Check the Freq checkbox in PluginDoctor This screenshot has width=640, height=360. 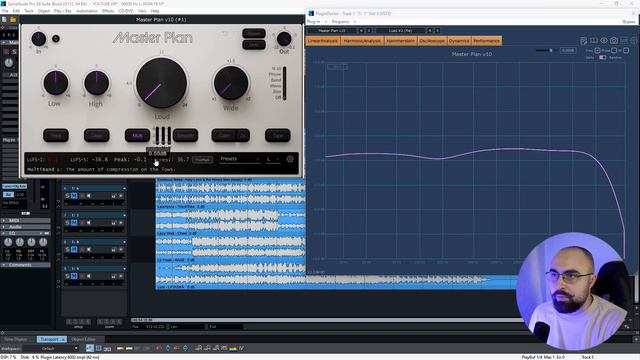pos(597,50)
